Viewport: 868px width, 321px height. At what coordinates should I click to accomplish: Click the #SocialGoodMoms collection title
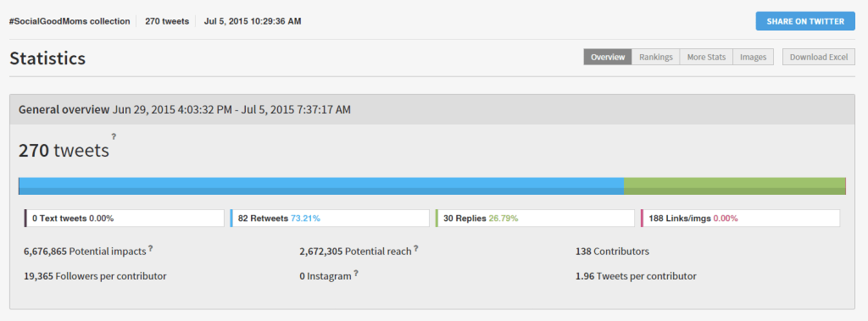(x=70, y=21)
